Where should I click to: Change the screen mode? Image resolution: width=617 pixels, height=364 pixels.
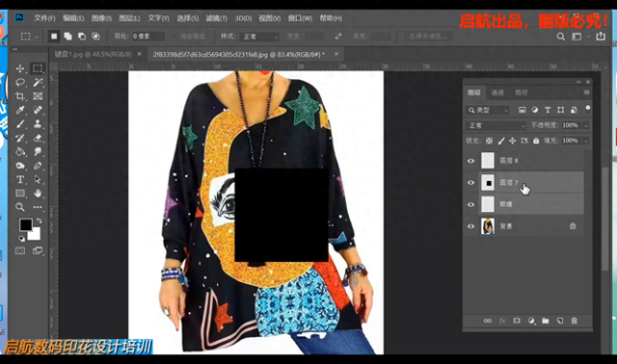pyautogui.click(x=38, y=250)
